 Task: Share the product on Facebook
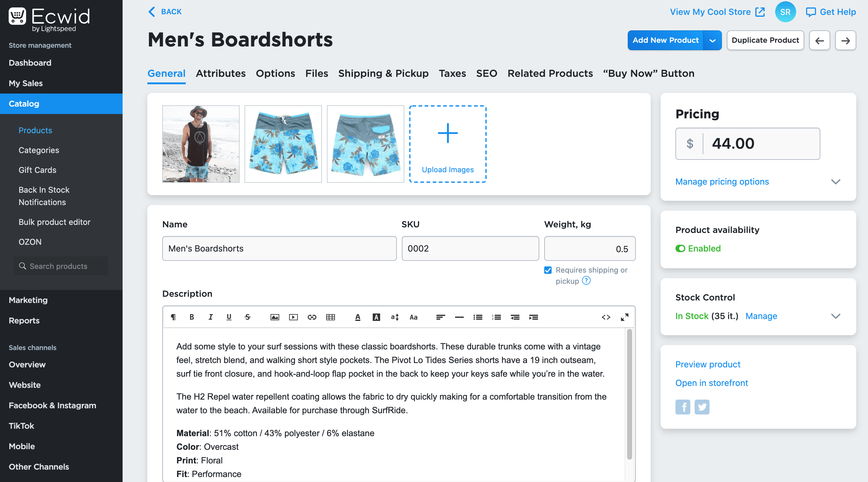click(x=683, y=407)
